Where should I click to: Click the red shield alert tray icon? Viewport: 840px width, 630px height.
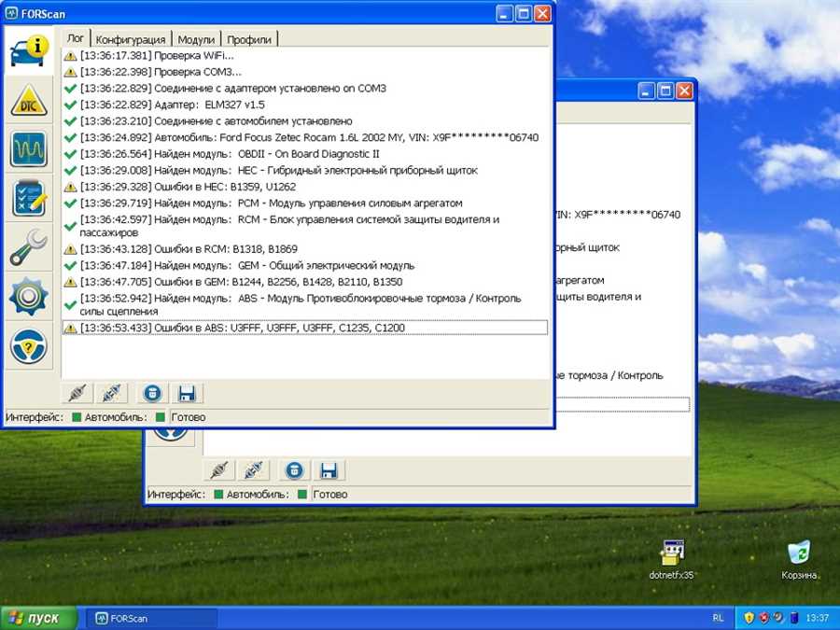[x=763, y=618]
